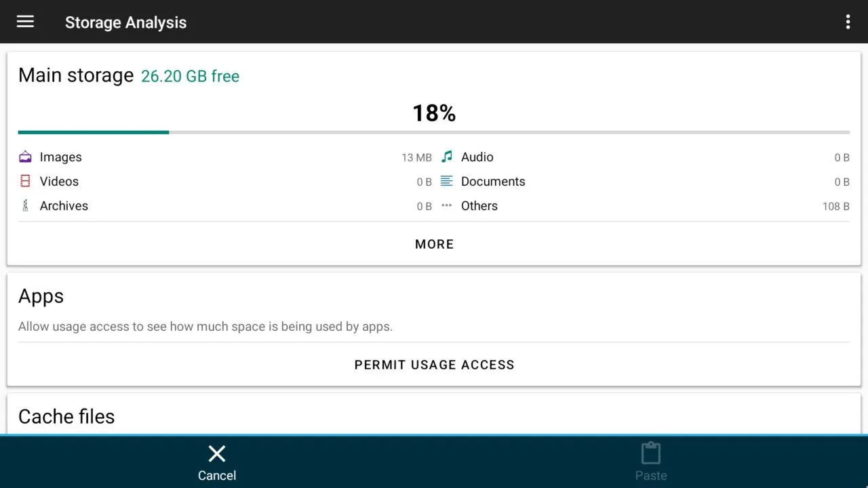Open the Images storage row
This screenshot has height=488, width=868.
pos(224,157)
